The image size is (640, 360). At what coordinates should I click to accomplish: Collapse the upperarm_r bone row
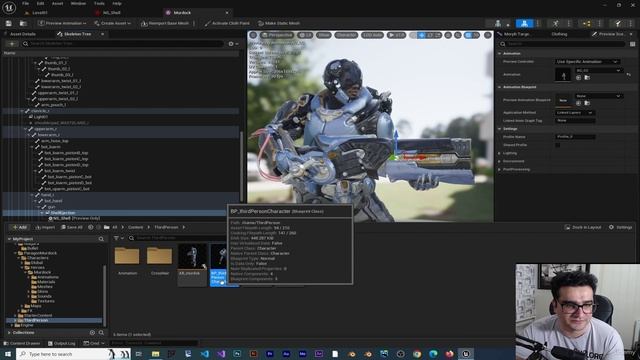click(26, 129)
